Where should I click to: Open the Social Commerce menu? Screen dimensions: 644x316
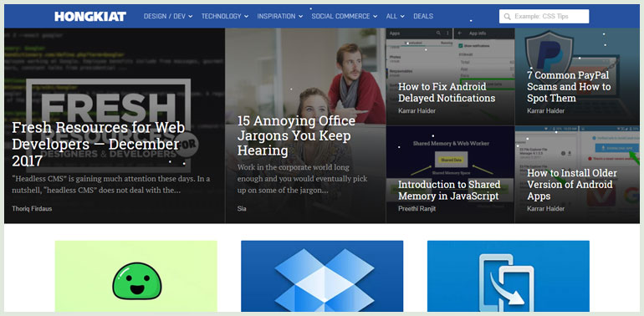[x=345, y=17]
